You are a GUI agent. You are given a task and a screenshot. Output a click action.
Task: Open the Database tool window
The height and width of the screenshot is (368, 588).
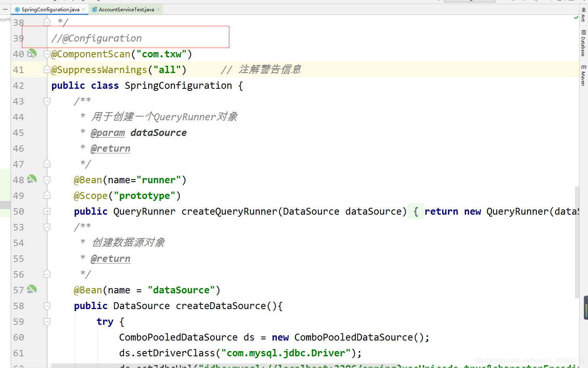pos(583,43)
